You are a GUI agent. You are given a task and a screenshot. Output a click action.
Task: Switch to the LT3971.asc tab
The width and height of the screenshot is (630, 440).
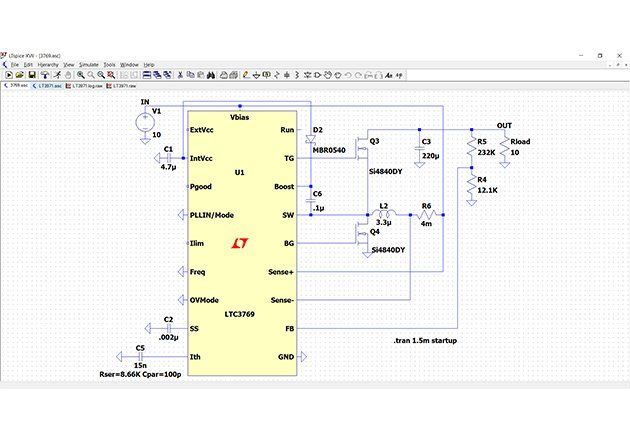coord(50,86)
